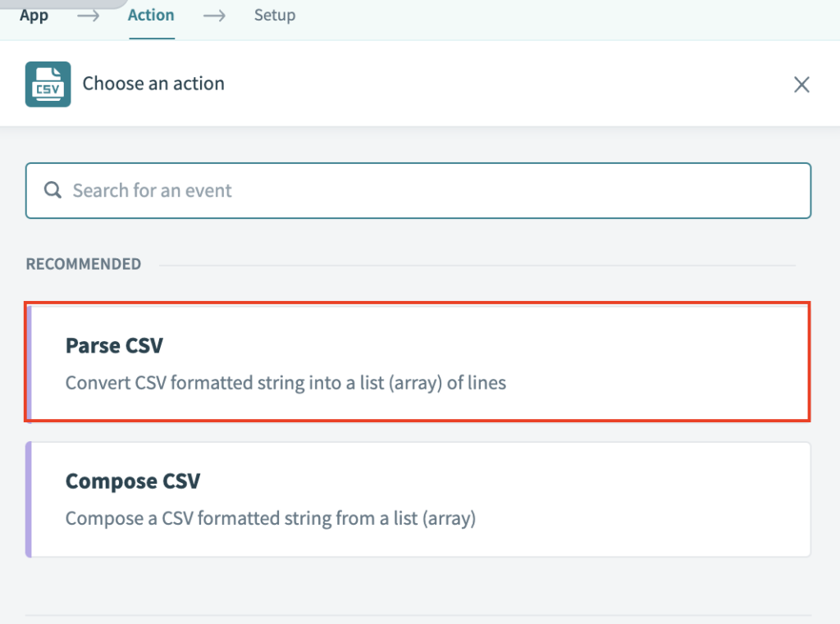Close the action chooser with the X icon
840x624 pixels.
point(801,84)
